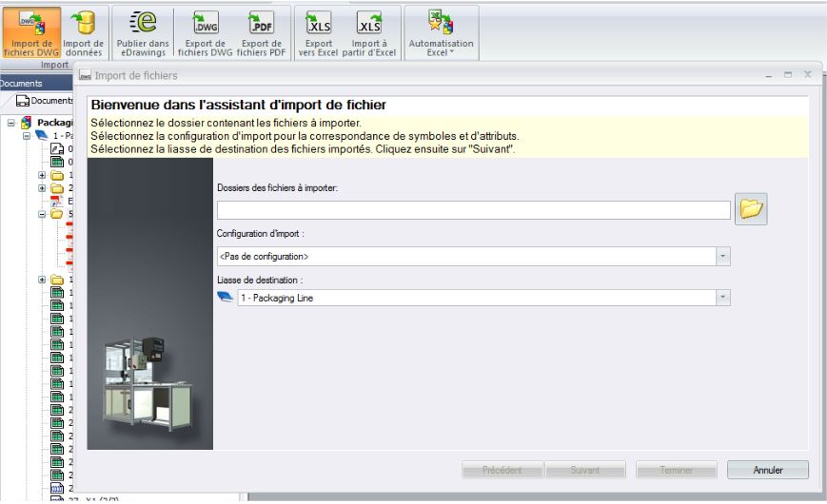This screenshot has height=504, width=827.
Task: Open the Liasse de destination combo box
Action: [x=483, y=298]
